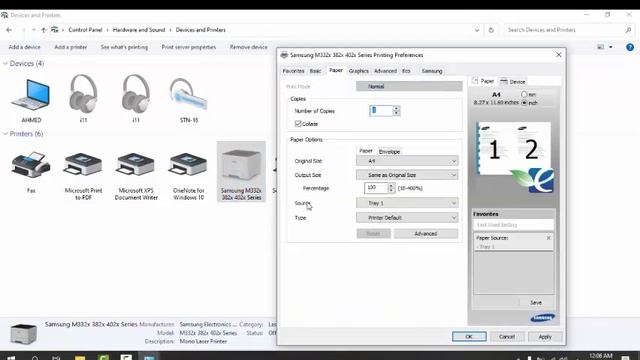This screenshot has width=640, height=360.
Task: Open Windows Start menu
Action: click(x=11, y=358)
